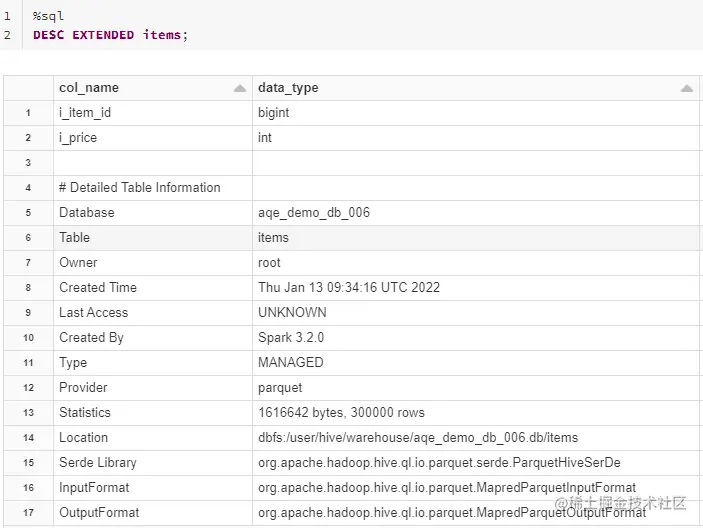Select the col_name column header text
The height and width of the screenshot is (528, 703).
click(x=89, y=88)
